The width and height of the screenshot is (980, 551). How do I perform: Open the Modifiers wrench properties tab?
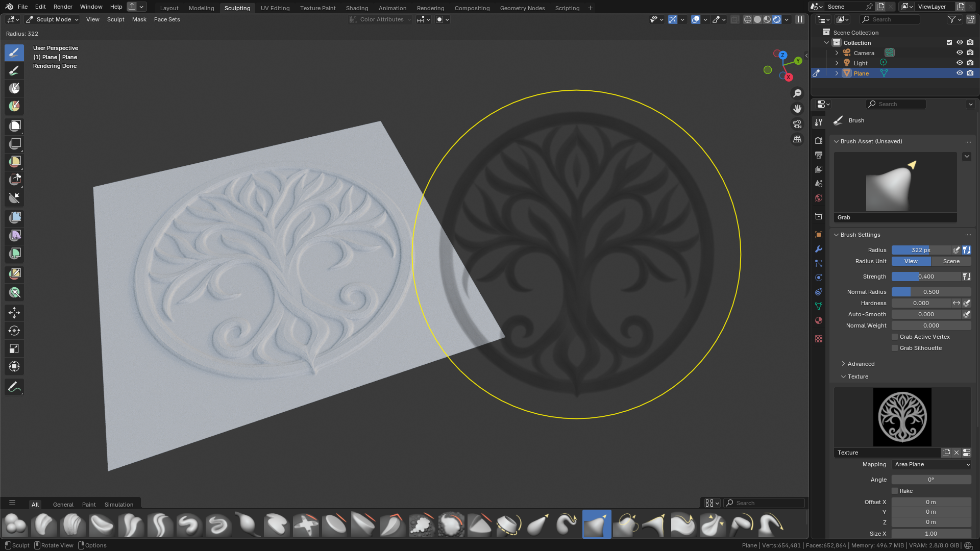click(819, 249)
